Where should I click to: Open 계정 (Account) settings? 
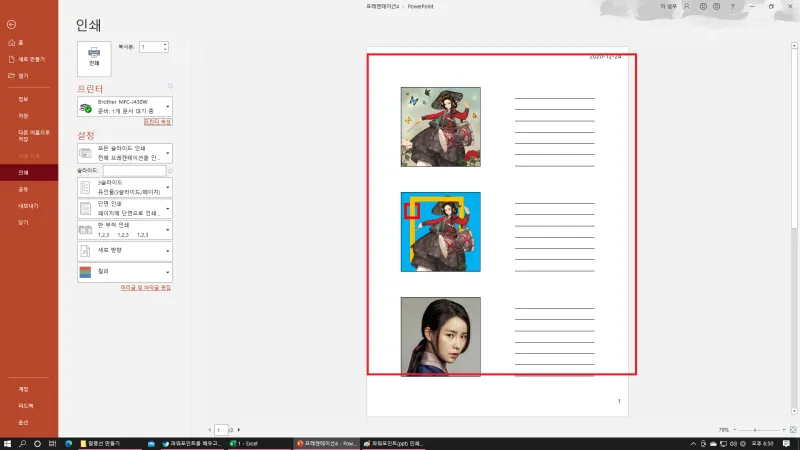(29, 389)
